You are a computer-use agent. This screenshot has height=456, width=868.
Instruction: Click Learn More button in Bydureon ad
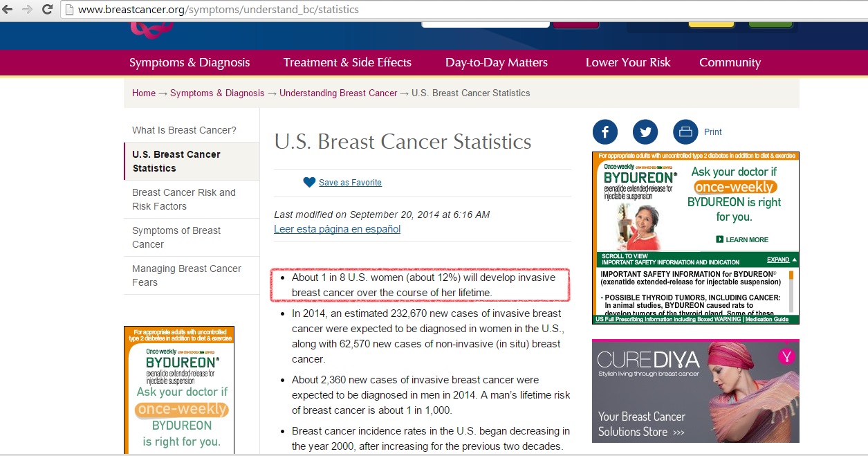(743, 239)
